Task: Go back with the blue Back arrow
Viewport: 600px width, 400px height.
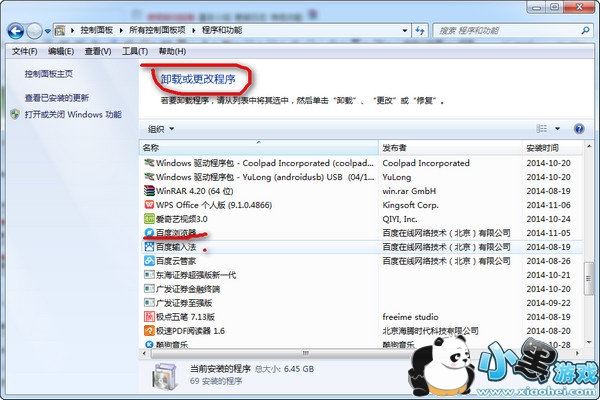Action: (x=16, y=31)
